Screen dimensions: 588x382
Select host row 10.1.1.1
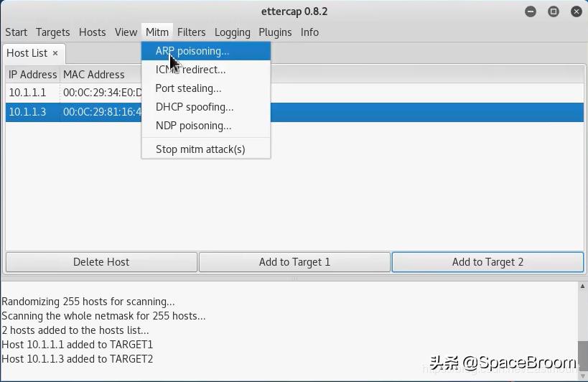(72, 93)
